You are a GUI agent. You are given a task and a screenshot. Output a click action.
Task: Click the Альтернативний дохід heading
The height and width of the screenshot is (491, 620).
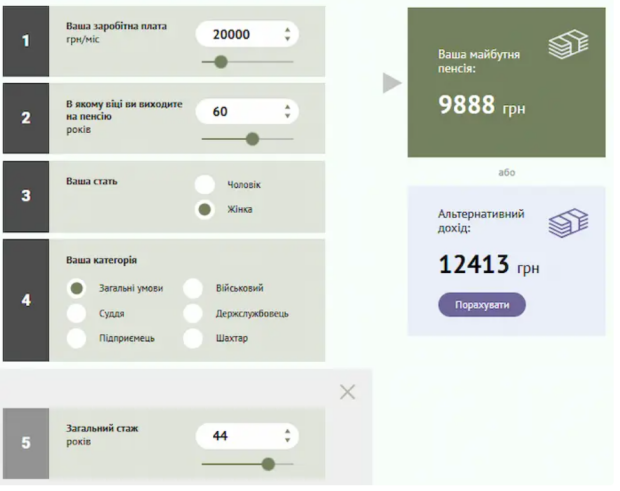tap(481, 221)
